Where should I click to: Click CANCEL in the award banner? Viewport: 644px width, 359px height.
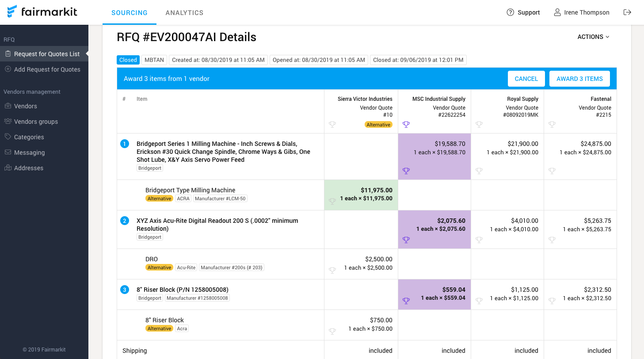pyautogui.click(x=526, y=78)
